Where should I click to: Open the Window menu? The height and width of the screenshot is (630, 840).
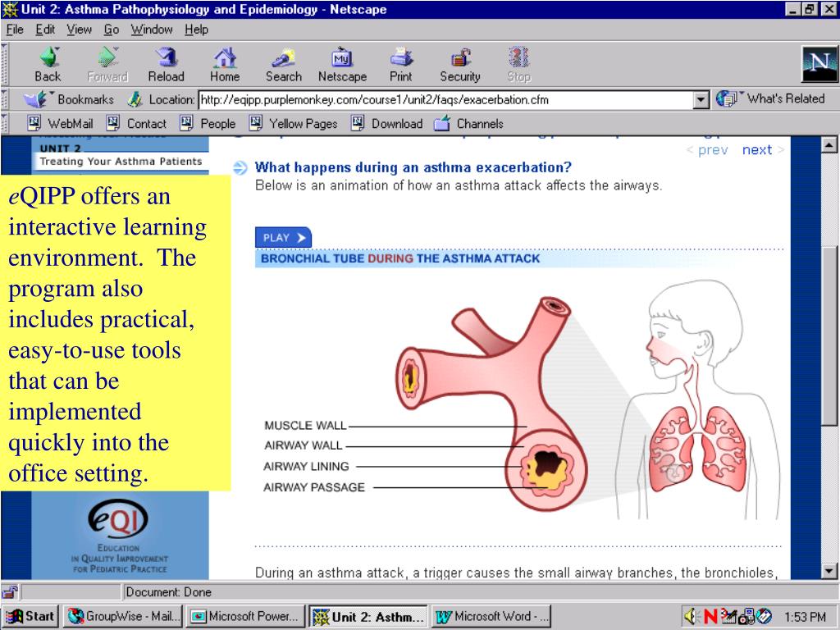click(152, 30)
